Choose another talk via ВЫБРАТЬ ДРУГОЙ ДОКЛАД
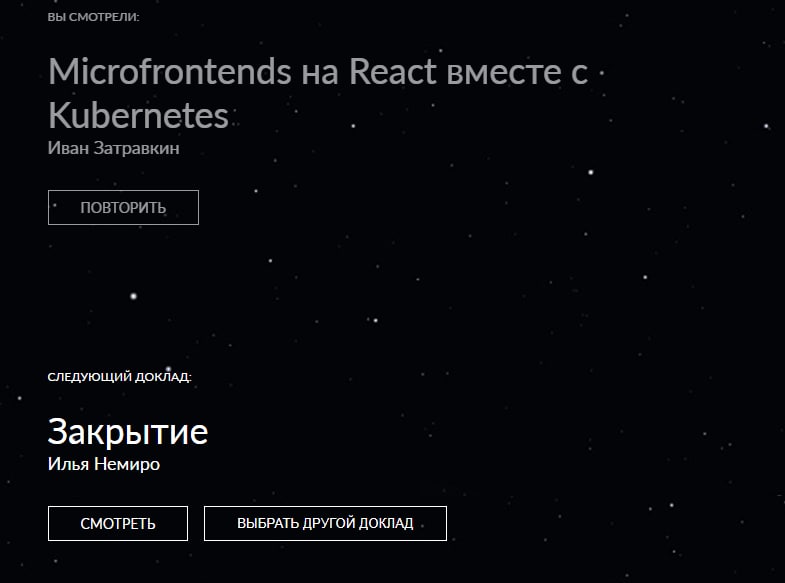The height and width of the screenshot is (583, 785). pyautogui.click(x=325, y=523)
